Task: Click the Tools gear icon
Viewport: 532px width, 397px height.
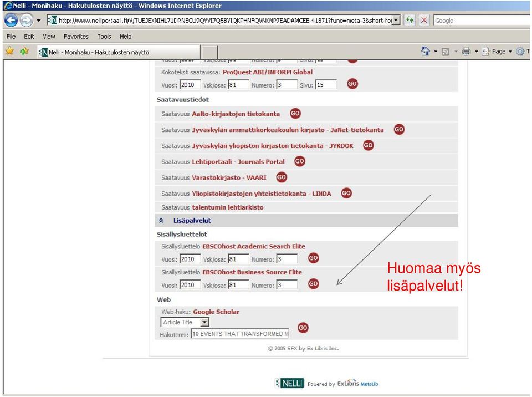Action: (x=520, y=52)
